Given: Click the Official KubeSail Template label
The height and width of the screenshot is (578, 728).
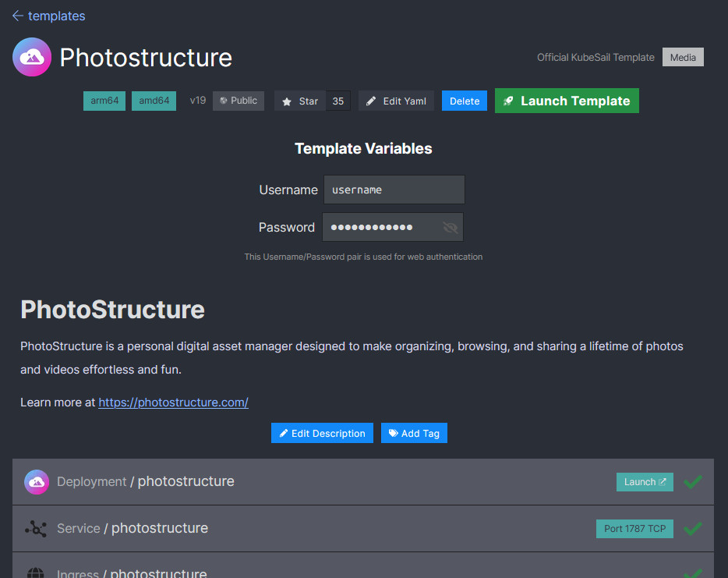Looking at the screenshot, I should point(595,57).
